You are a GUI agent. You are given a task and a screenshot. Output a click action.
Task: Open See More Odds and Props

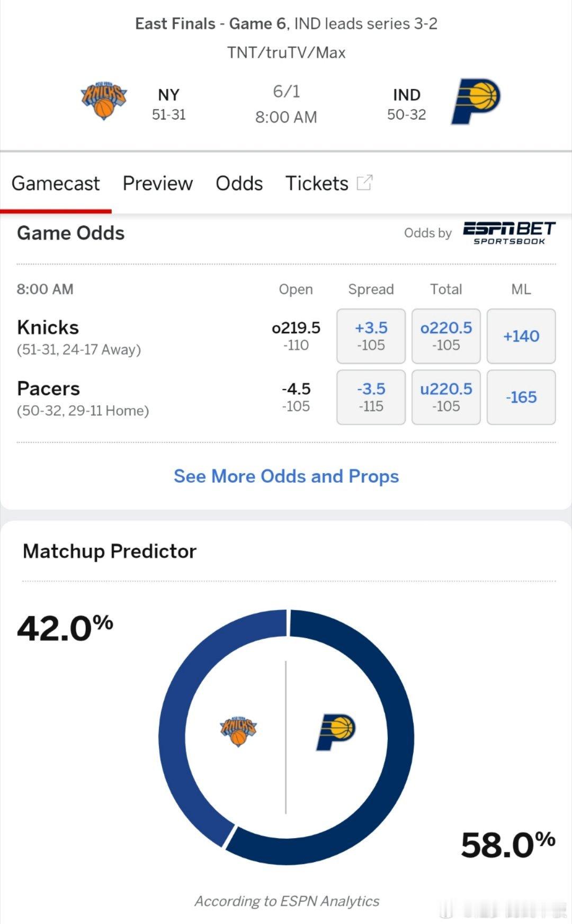pos(287,476)
